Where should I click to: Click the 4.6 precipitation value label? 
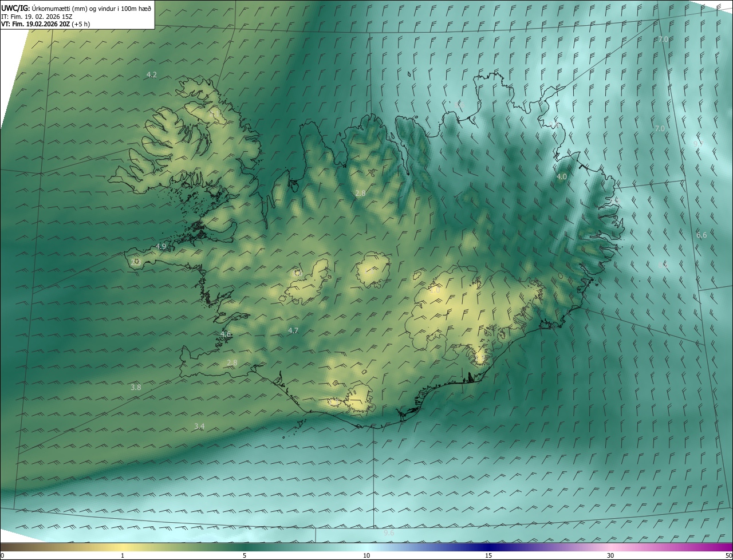pyautogui.click(x=226, y=334)
